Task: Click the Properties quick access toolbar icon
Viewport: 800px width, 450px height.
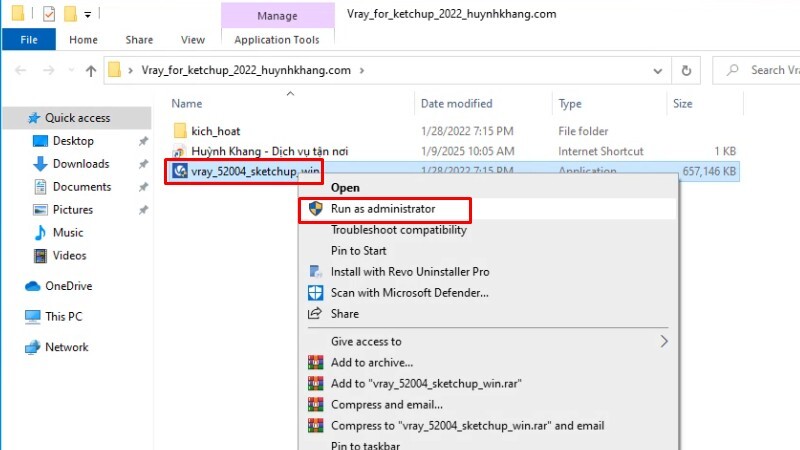Action: (x=48, y=14)
